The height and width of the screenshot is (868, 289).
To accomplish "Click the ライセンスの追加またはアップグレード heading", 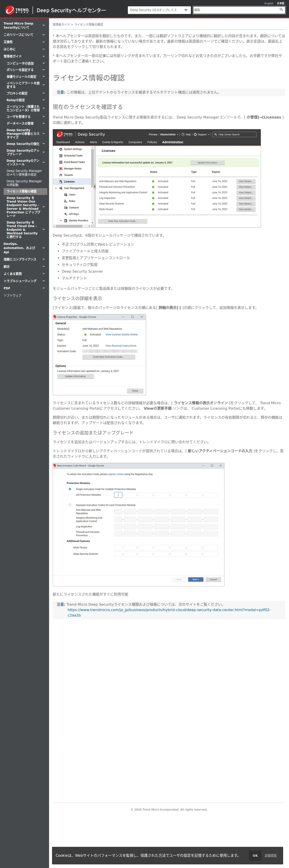I will 93,433.
